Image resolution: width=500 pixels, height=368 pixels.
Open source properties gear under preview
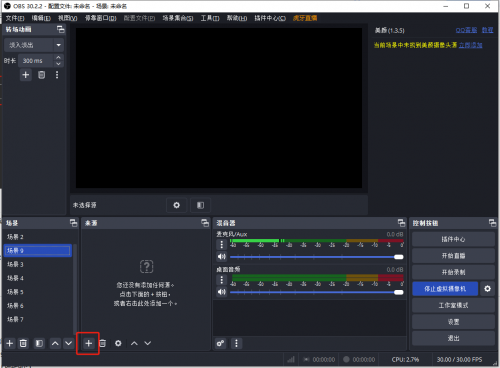click(177, 205)
